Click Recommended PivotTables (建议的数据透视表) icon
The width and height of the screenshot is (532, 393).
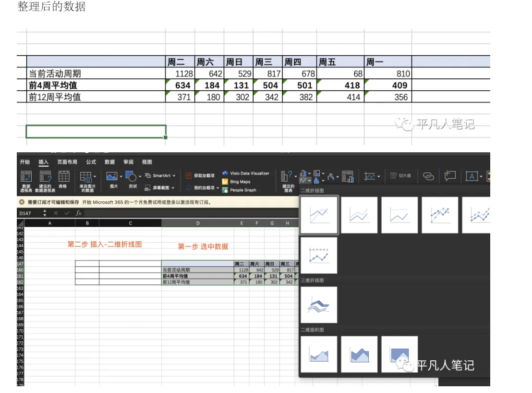coord(45,177)
